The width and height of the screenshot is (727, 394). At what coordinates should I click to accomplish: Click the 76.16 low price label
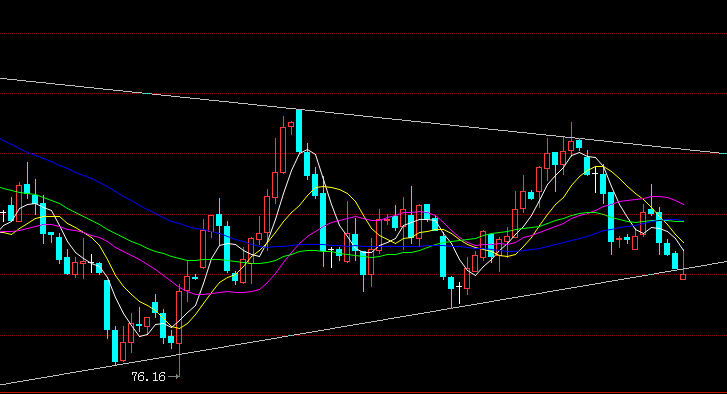click(148, 377)
